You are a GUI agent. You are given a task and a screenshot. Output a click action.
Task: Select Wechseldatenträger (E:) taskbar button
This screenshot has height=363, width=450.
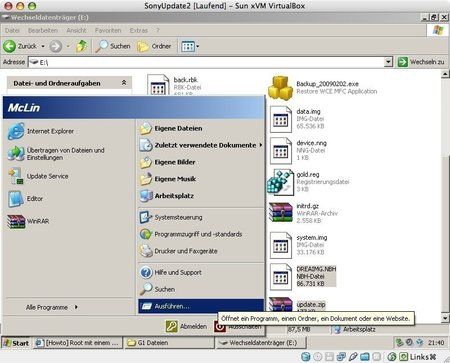click(261, 343)
